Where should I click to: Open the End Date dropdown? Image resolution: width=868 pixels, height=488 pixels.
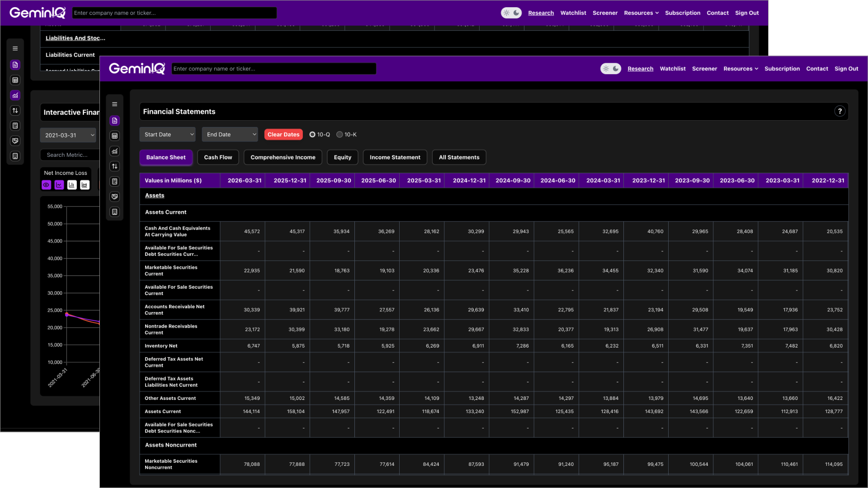coord(230,135)
